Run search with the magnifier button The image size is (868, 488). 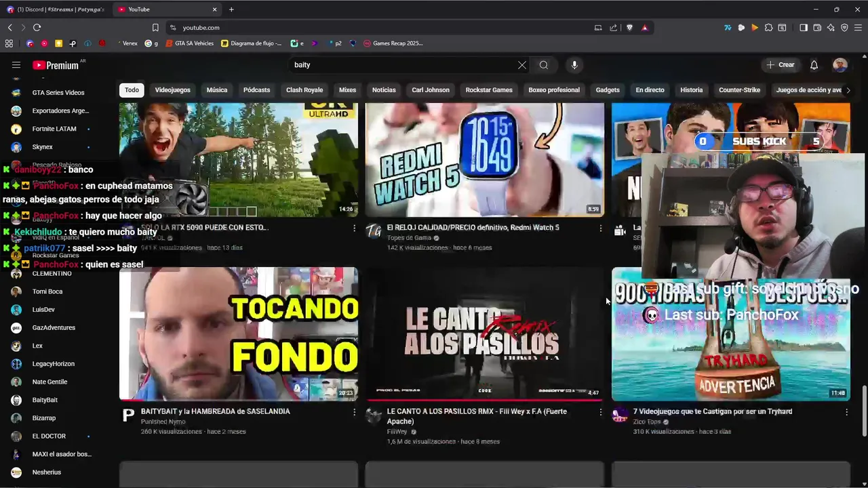click(544, 65)
